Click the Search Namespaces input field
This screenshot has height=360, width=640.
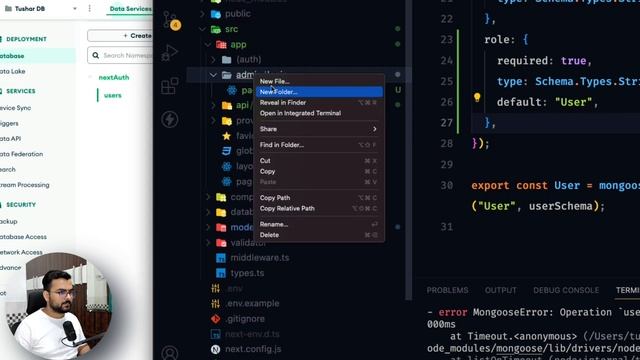(120, 55)
